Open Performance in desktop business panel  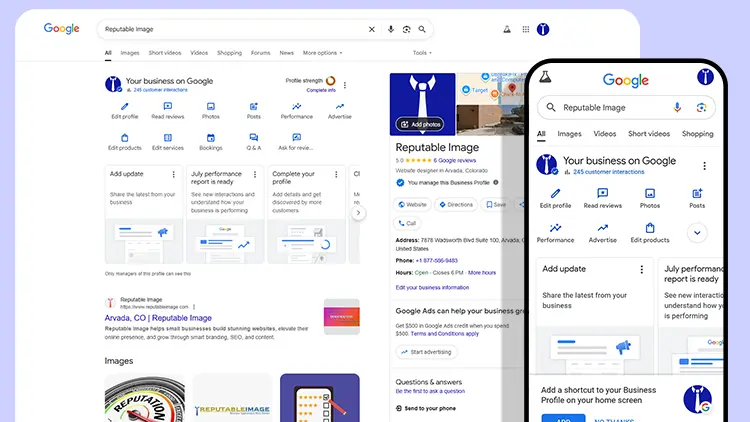point(297,111)
